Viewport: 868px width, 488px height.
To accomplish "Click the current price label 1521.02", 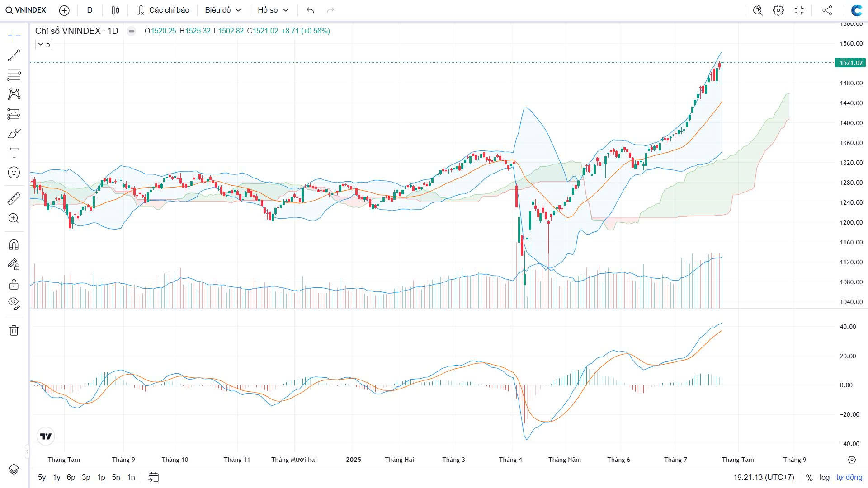I will [850, 63].
